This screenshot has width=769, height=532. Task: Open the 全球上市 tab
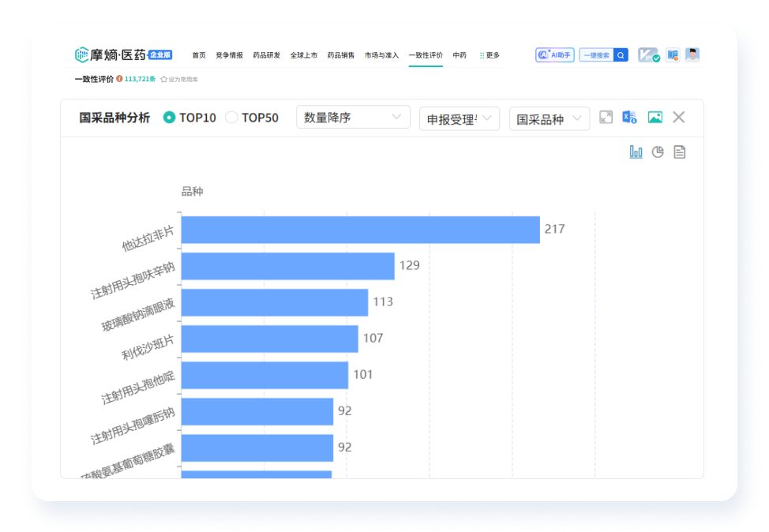(x=304, y=55)
